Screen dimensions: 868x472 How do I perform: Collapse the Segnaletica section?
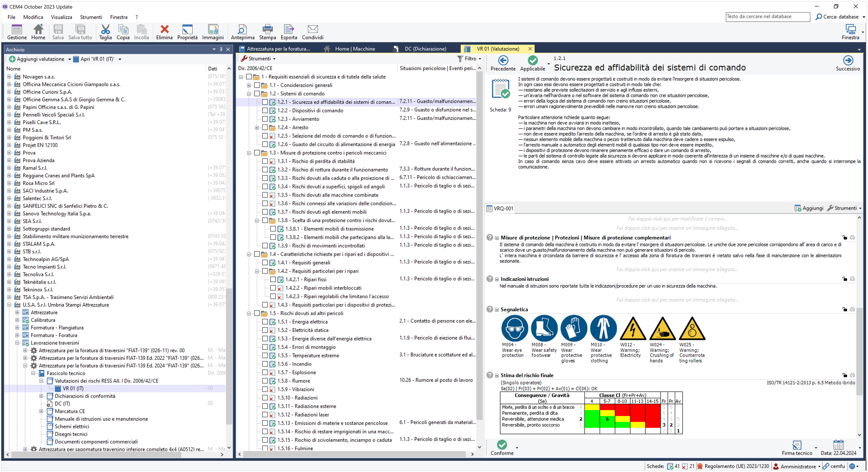(x=497, y=309)
